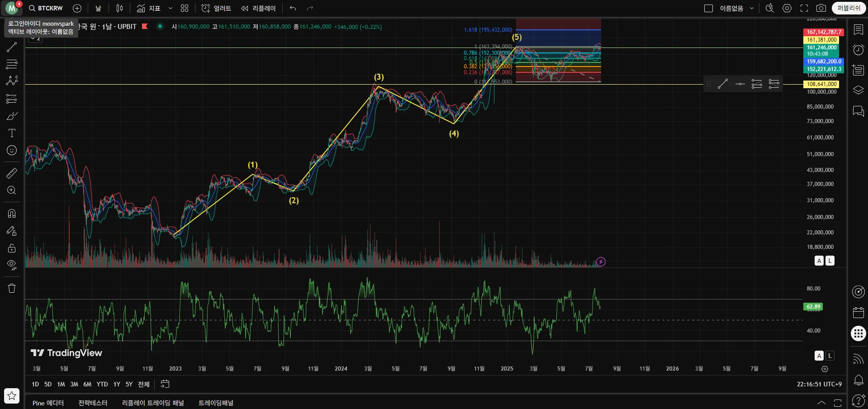Viewport: 868px width, 409px height.
Task: Toggle lock all drawing tools
Action: click(12, 248)
